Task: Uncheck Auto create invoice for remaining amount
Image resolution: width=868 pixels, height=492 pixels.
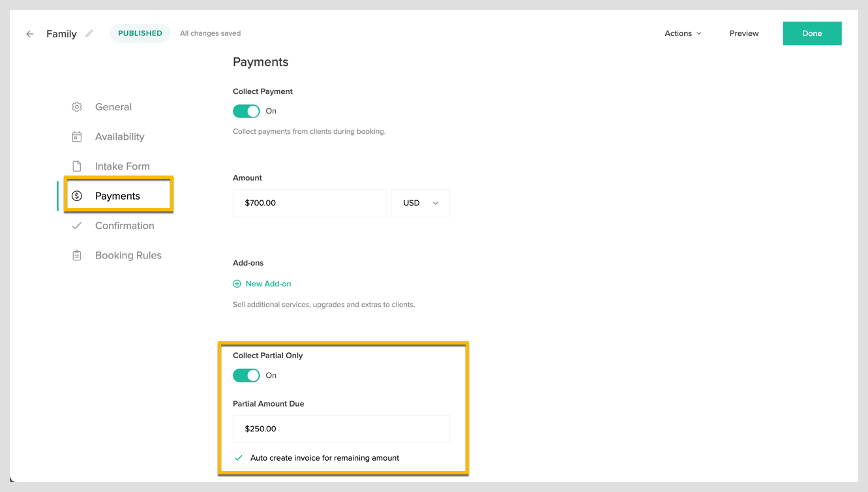Action: (239, 458)
